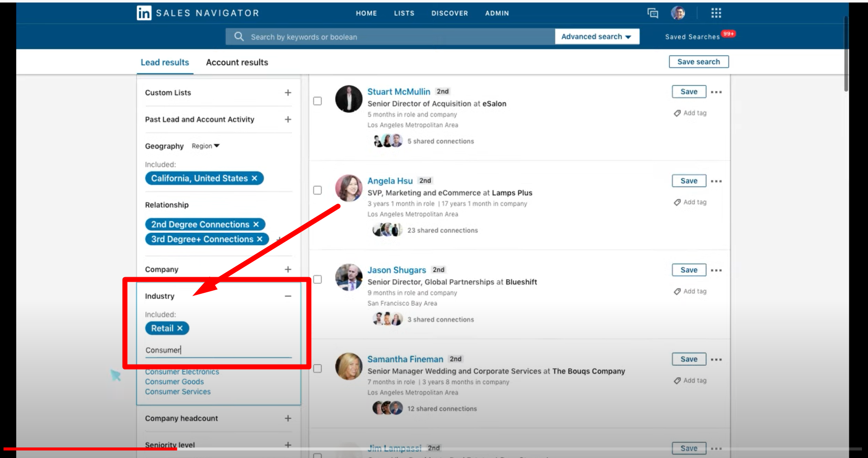Screen dimensions: 868x458
Task: Open the profile avatar menu
Action: click(678, 13)
